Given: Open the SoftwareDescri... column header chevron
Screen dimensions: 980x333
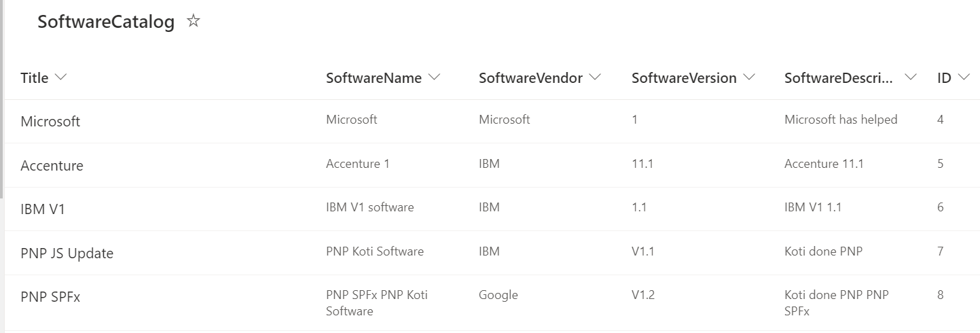Looking at the screenshot, I should click(911, 77).
